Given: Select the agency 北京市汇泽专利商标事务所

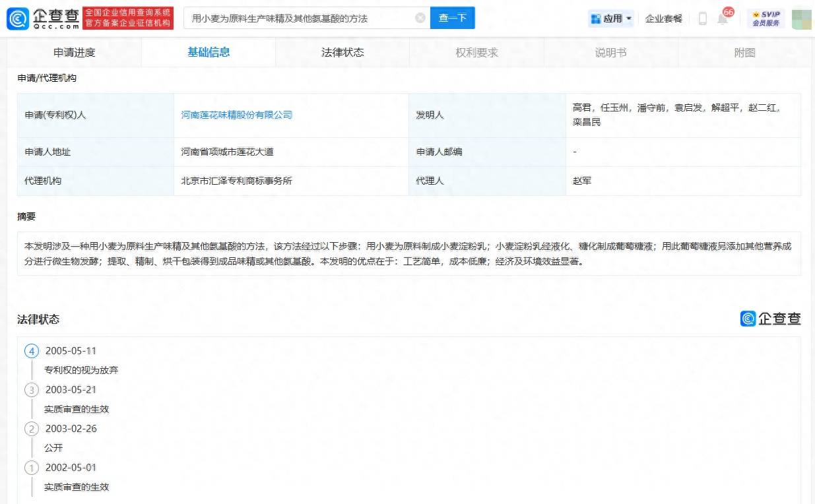Looking at the screenshot, I should point(237,181).
